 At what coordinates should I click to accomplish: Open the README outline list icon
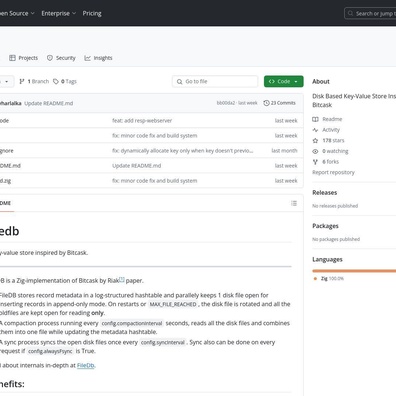294,203
